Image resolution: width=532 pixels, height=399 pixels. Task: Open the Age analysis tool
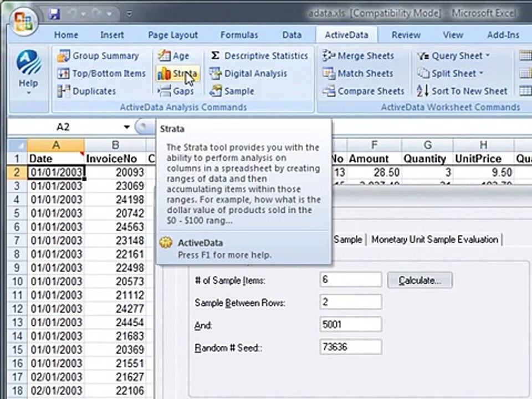pos(173,55)
